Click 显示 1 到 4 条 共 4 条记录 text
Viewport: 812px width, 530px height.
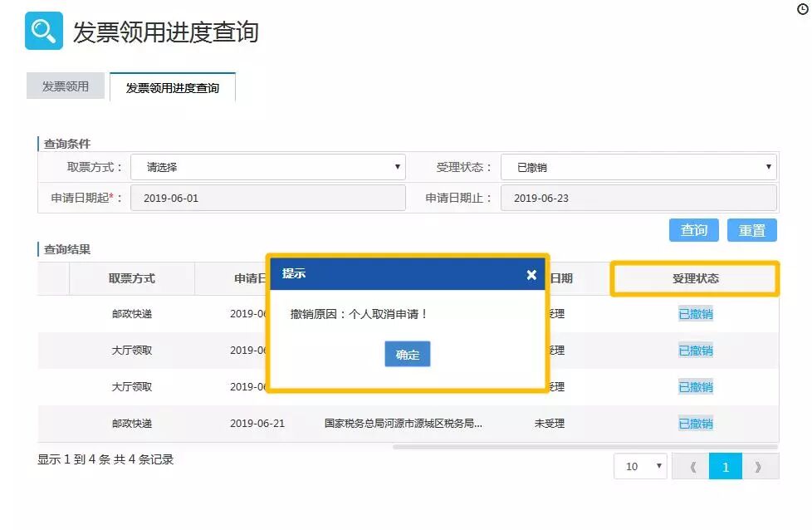105,459
